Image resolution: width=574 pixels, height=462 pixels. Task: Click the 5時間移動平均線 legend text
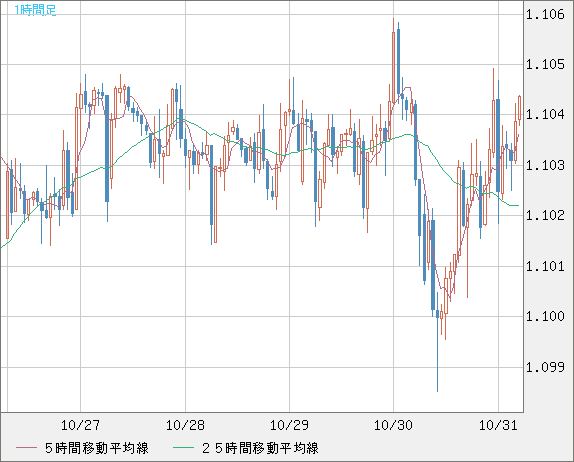[x=97, y=448]
